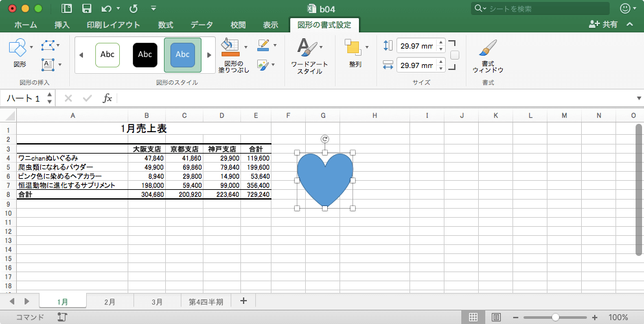Screen dimensions: 644x324
Task: Switch to the 挿入 tab
Action: (62, 25)
